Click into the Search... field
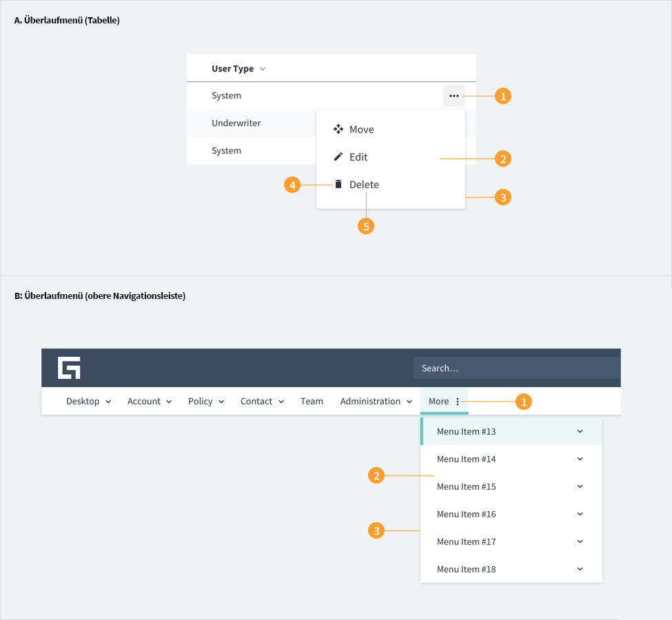This screenshot has width=672, height=620. (x=517, y=368)
